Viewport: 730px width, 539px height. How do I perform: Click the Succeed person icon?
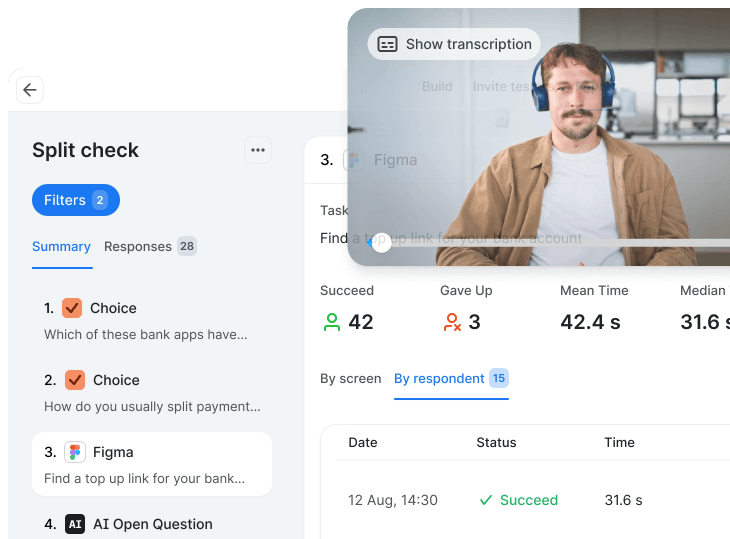click(331, 322)
